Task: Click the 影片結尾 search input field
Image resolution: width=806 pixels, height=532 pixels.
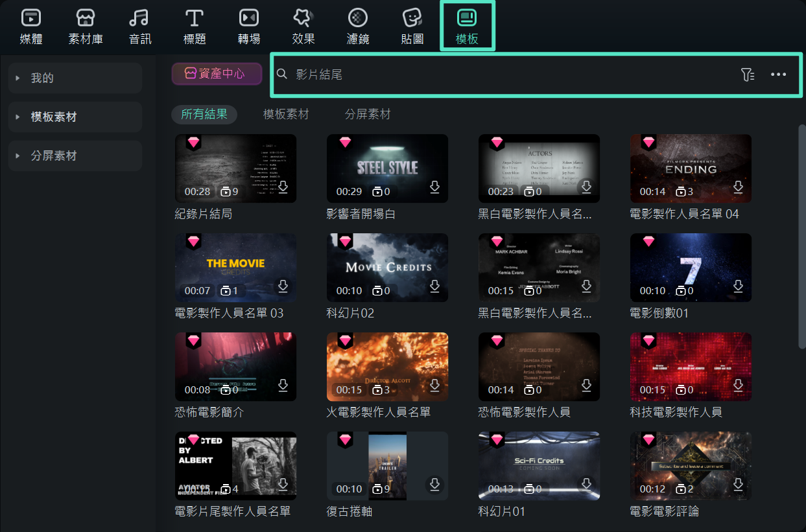Action: pyautogui.click(x=506, y=75)
